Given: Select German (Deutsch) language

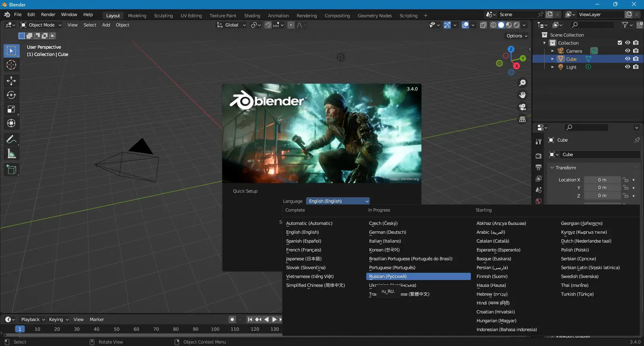Looking at the screenshot, I should [x=387, y=232].
